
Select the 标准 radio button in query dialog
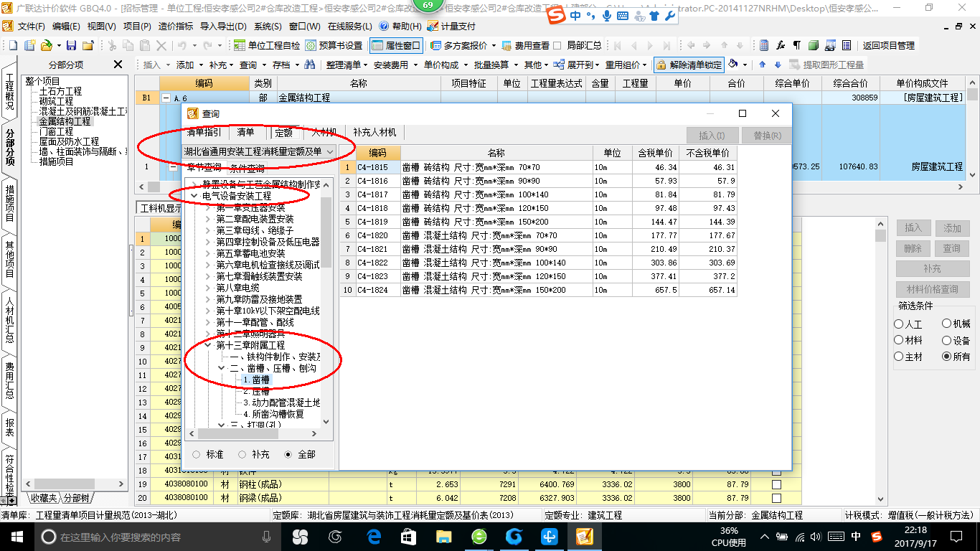click(197, 454)
